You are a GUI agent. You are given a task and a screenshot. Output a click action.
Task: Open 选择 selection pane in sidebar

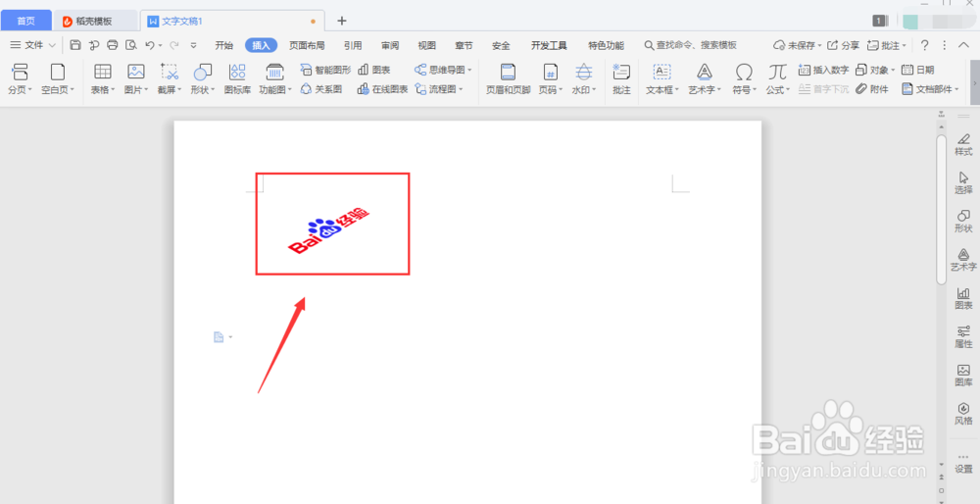963,182
